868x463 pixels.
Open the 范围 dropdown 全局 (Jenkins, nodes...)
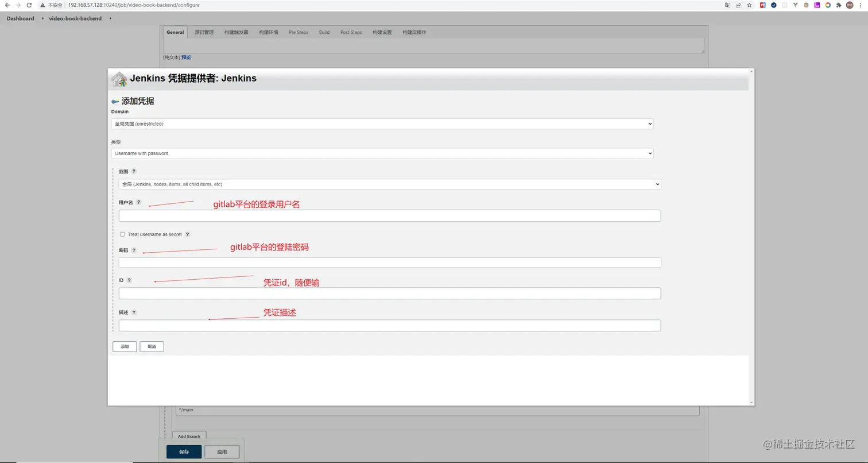tap(390, 184)
